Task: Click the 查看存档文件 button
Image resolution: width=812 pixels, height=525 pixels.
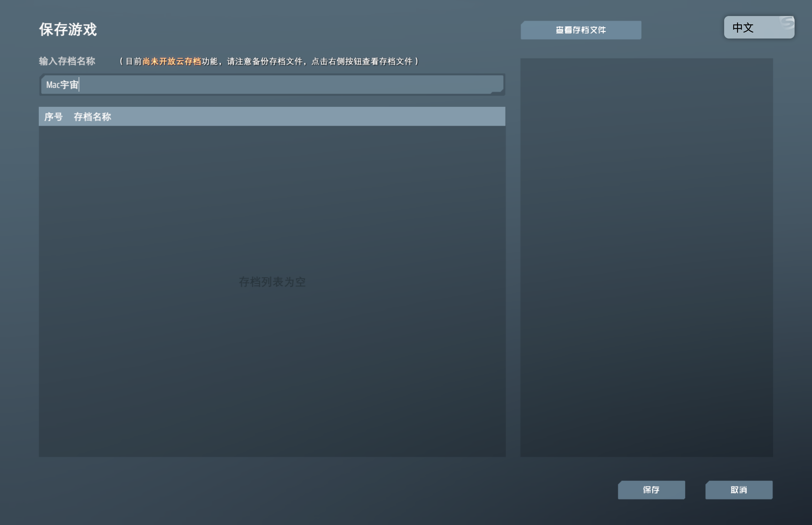Action: click(581, 30)
